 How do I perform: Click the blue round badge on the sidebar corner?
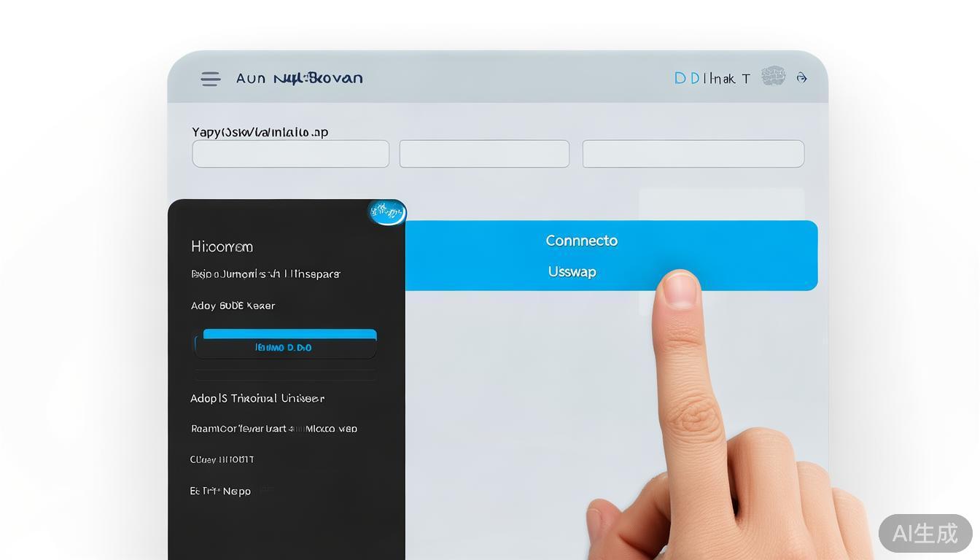pyautogui.click(x=387, y=212)
